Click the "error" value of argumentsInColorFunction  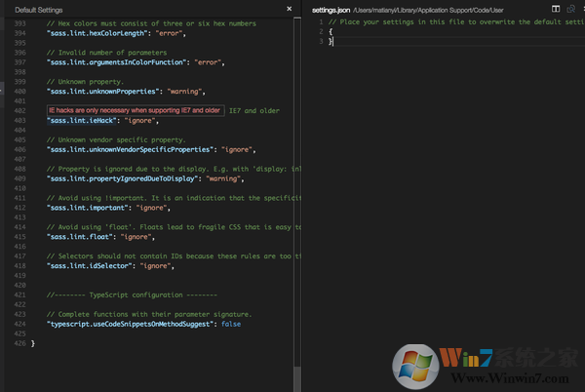(208, 62)
